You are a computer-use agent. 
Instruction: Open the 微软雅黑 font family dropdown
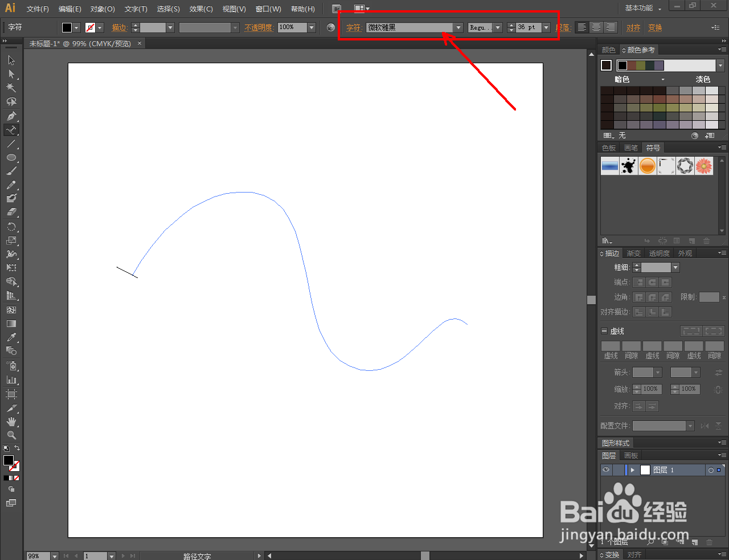458,27
